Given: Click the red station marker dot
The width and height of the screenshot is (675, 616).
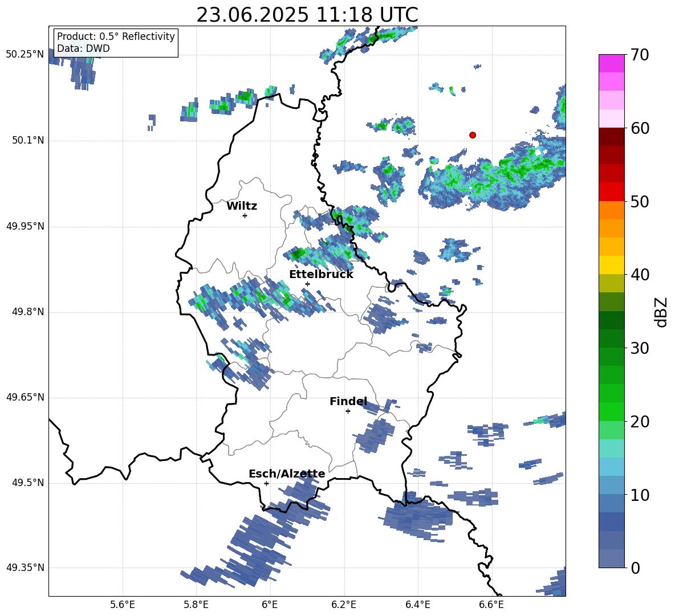Looking at the screenshot, I should tap(473, 135).
